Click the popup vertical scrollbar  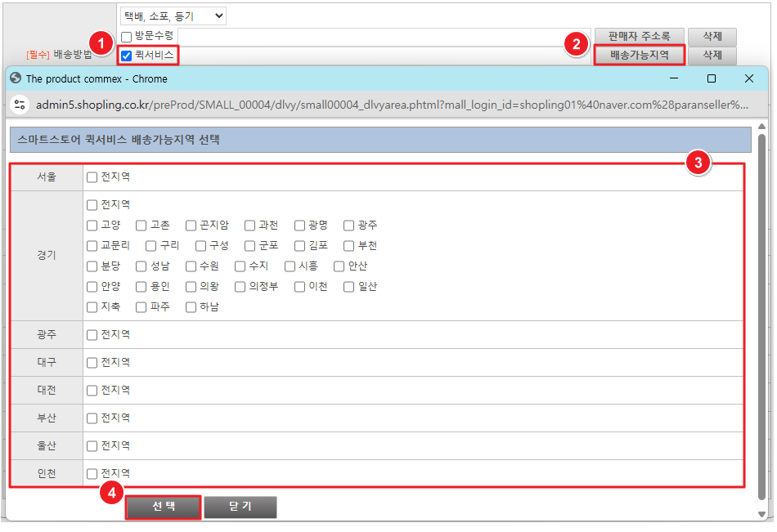762,311
